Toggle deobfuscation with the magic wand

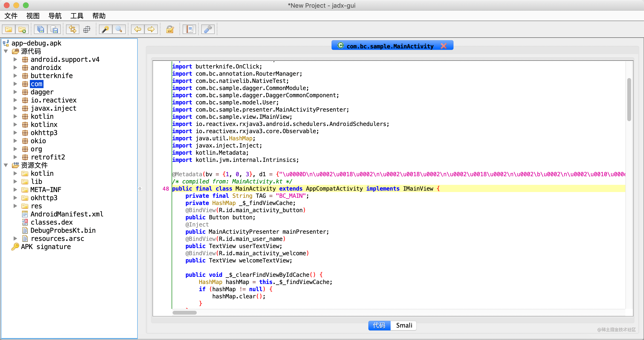(x=105, y=29)
